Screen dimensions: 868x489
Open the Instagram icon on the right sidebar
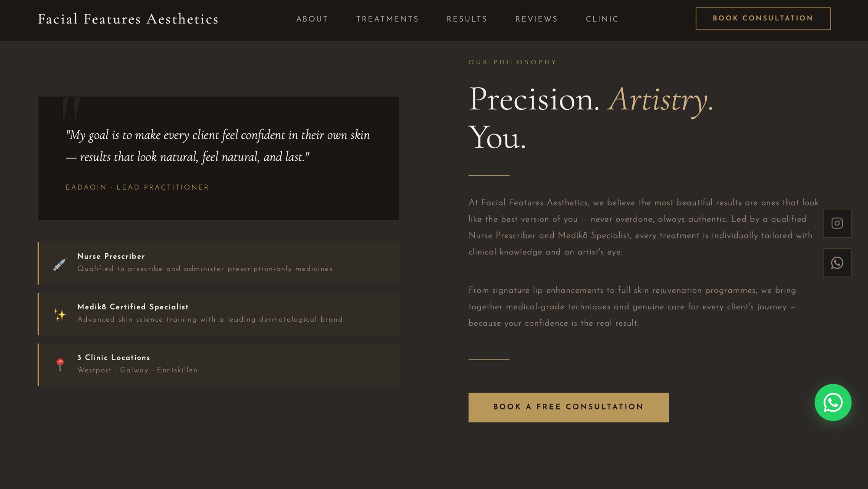pyautogui.click(x=837, y=223)
